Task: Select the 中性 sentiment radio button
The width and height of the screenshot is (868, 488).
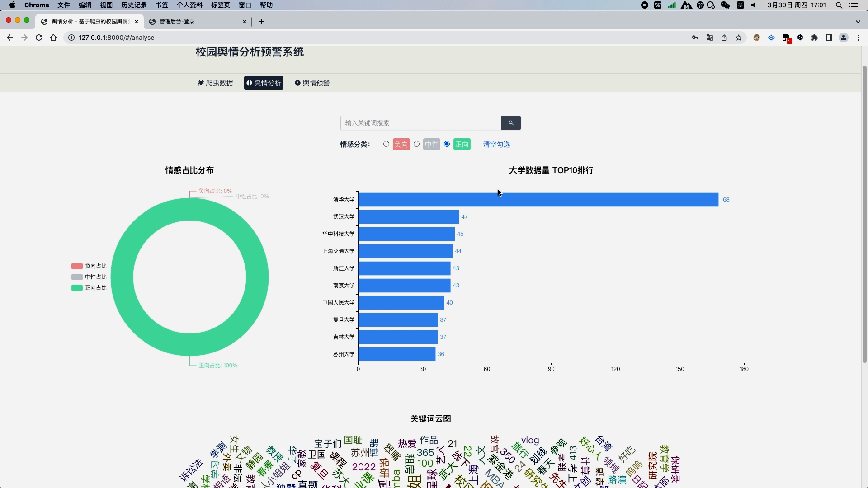Action: tap(416, 144)
